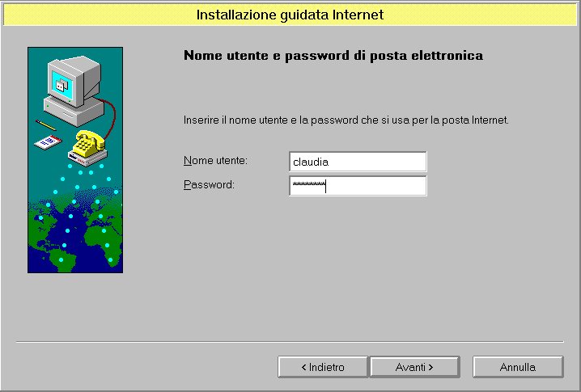Click the Installazione guidata Internet title bar

290,15
